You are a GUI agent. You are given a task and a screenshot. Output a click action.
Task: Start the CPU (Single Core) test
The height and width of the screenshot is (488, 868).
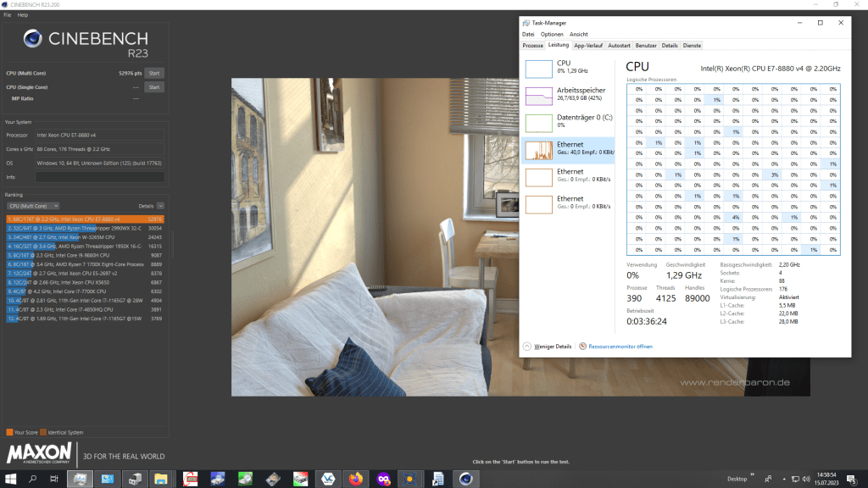[x=154, y=87]
